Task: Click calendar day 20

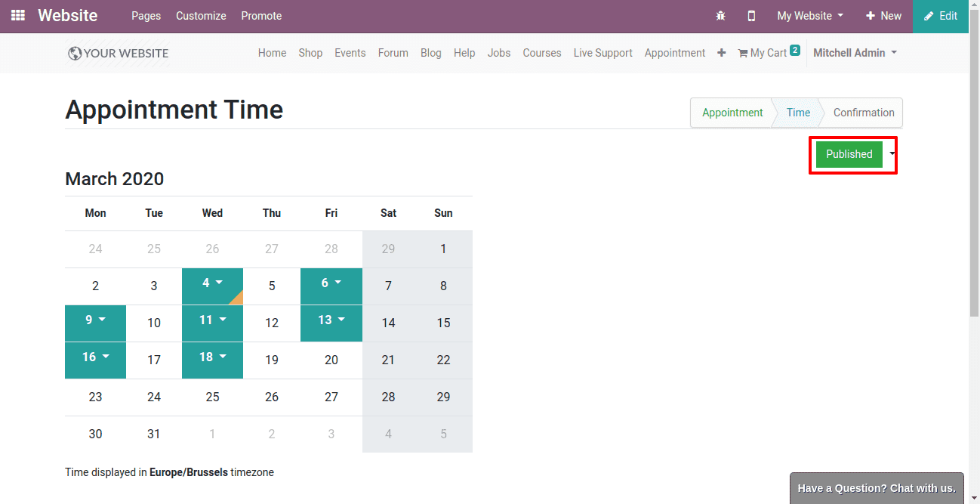Action: [x=331, y=360]
